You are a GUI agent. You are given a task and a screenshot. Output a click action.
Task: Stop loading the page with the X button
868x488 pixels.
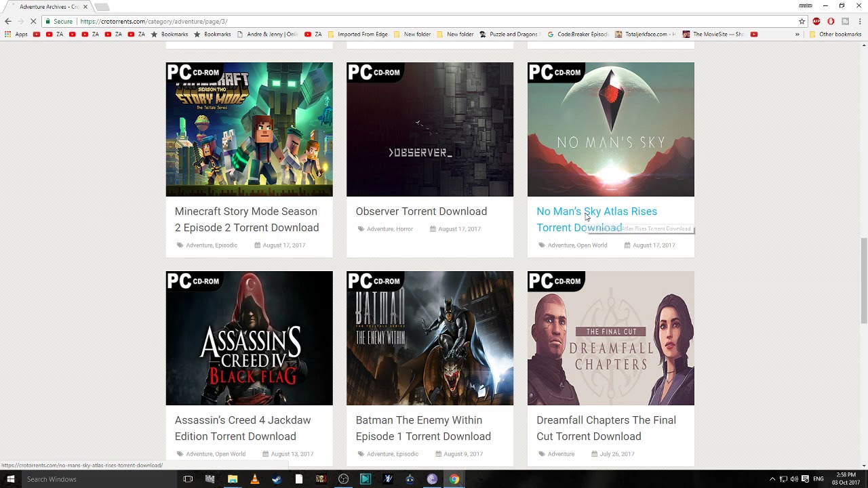coord(33,21)
